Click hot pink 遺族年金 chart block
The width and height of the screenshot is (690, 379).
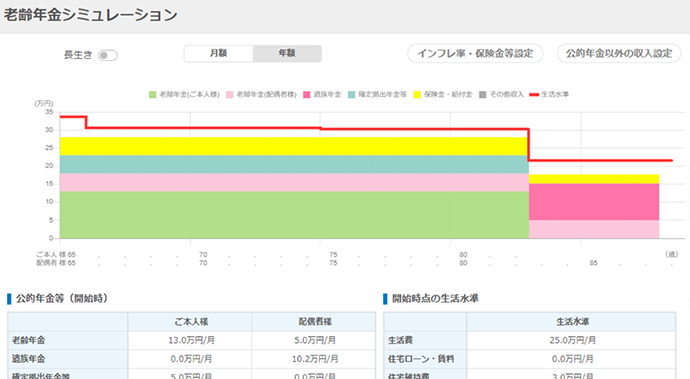click(594, 202)
